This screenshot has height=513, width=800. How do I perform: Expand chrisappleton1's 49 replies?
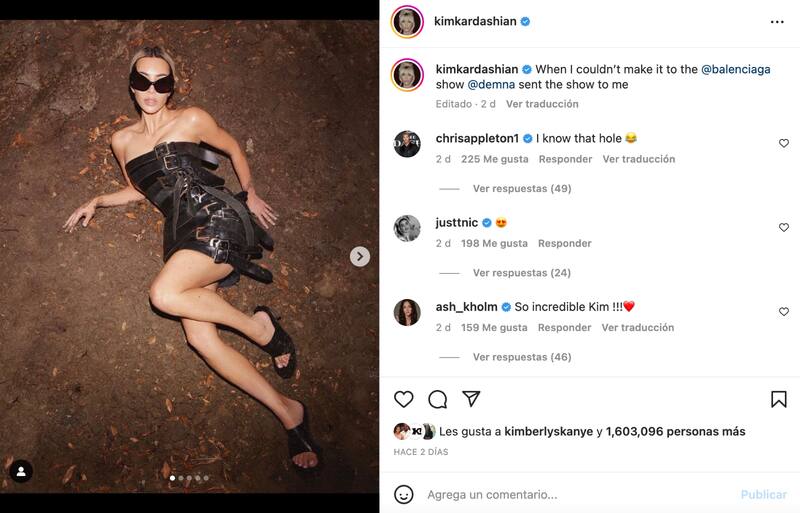click(x=522, y=188)
